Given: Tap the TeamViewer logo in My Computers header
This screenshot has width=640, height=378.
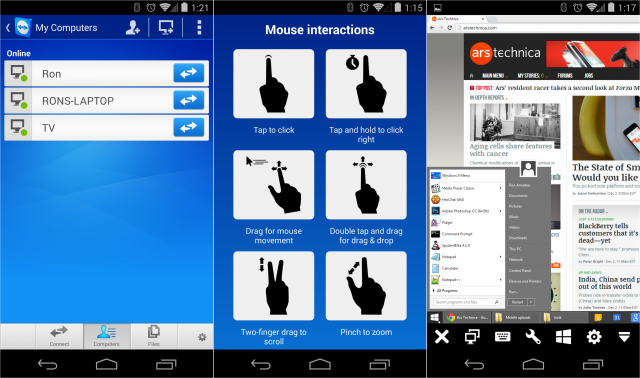Looking at the screenshot, I should click(x=23, y=27).
